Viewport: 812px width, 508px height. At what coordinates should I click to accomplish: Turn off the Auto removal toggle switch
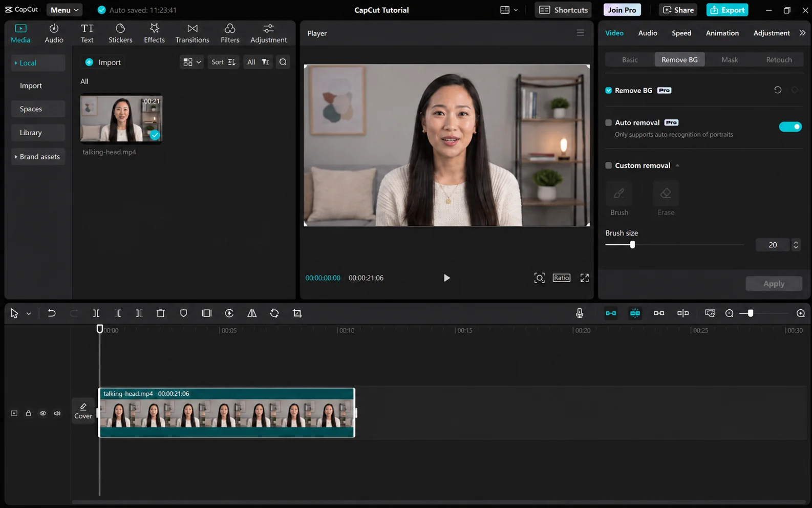[x=790, y=126]
